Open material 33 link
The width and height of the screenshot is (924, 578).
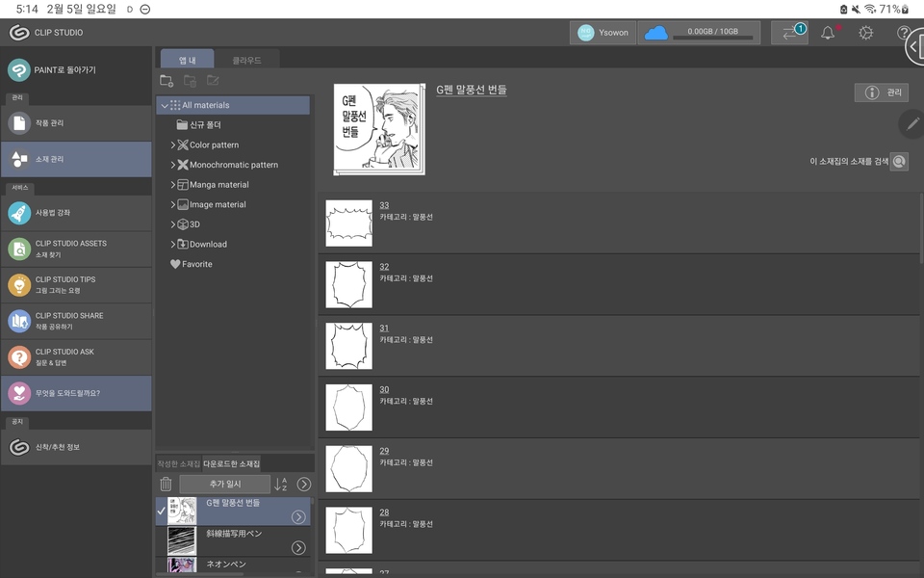point(384,205)
